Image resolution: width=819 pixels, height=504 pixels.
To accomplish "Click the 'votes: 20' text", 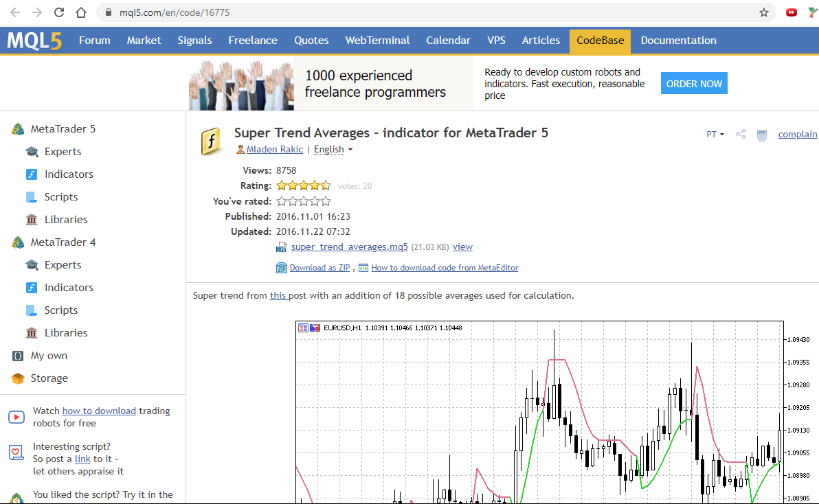I will coord(355,186).
